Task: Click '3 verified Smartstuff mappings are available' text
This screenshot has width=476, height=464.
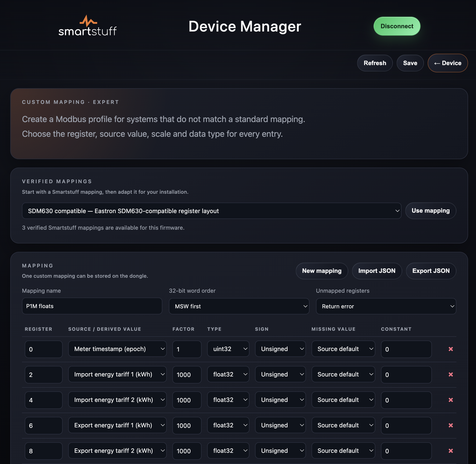Action: 103,228
